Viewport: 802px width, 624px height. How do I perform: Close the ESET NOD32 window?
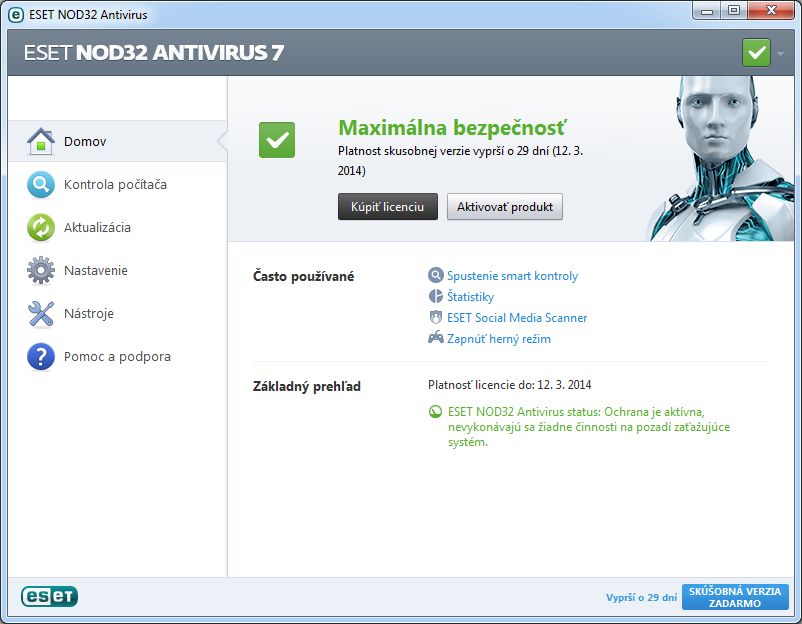tap(771, 11)
